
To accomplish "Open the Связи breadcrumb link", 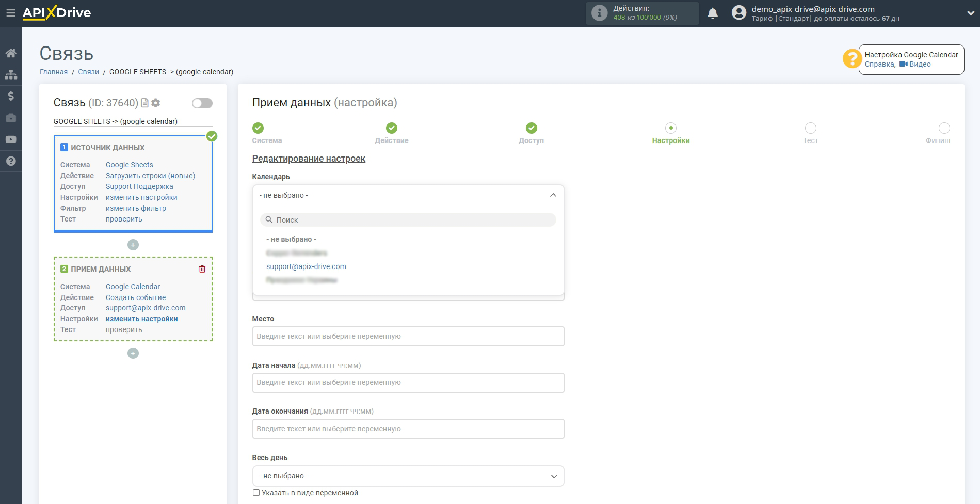I will [88, 72].
